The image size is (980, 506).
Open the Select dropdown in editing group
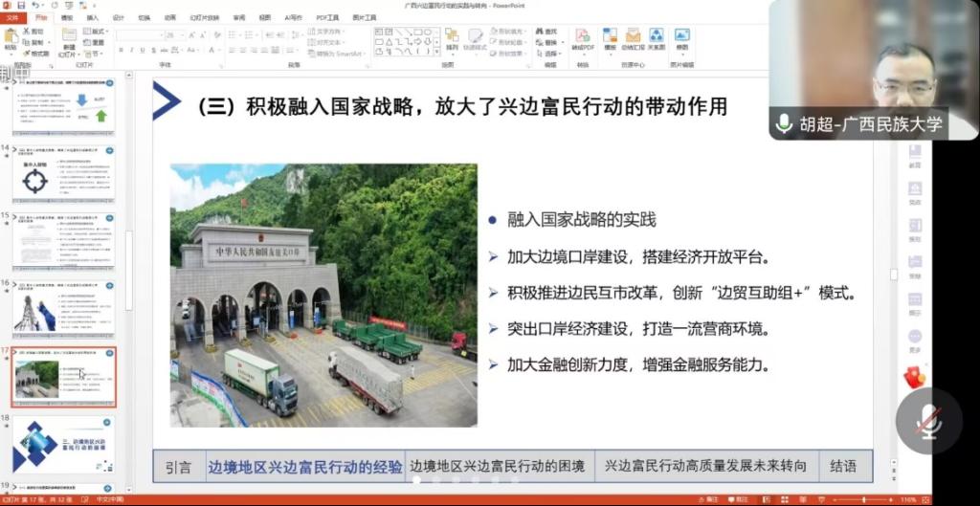551,54
